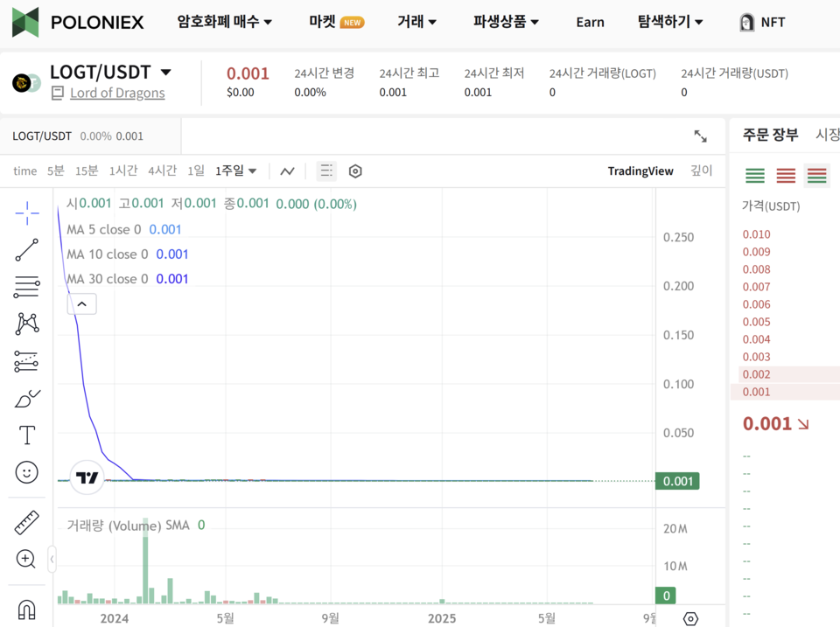Select the brush drawing tool

pyautogui.click(x=27, y=399)
